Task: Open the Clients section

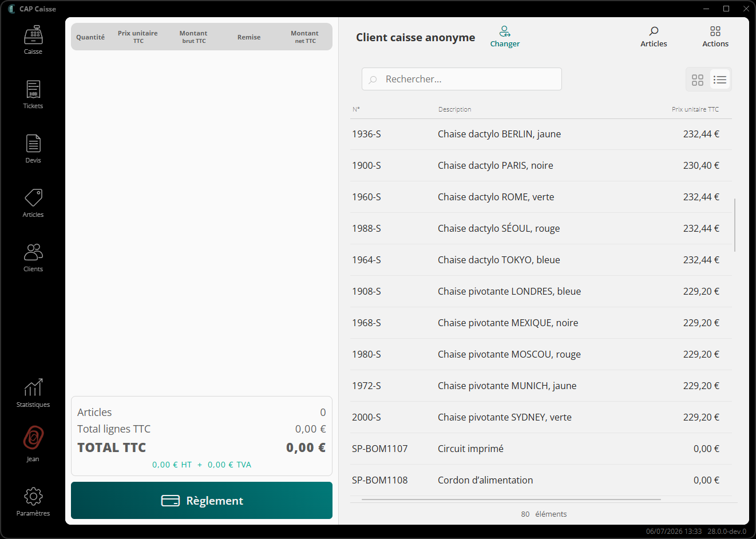Action: (33, 257)
